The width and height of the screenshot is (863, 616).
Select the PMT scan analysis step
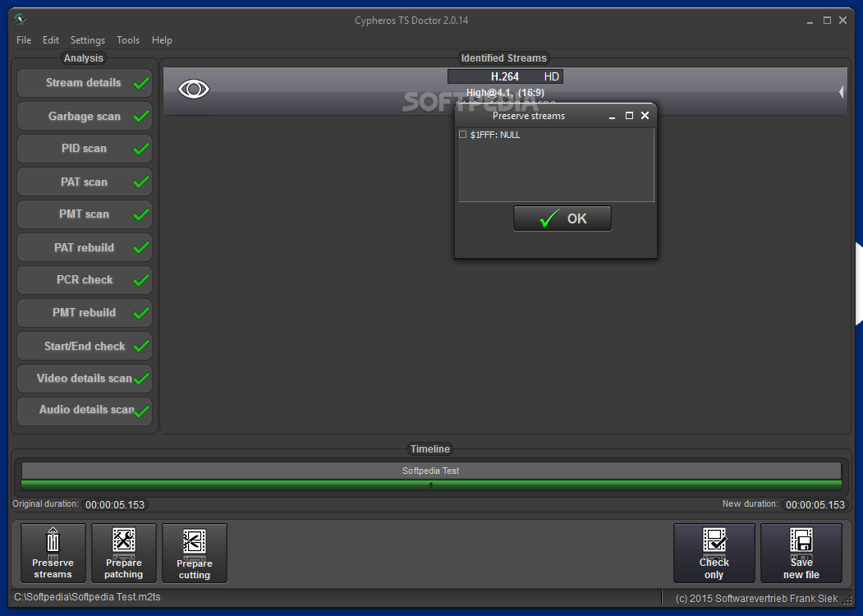click(85, 214)
